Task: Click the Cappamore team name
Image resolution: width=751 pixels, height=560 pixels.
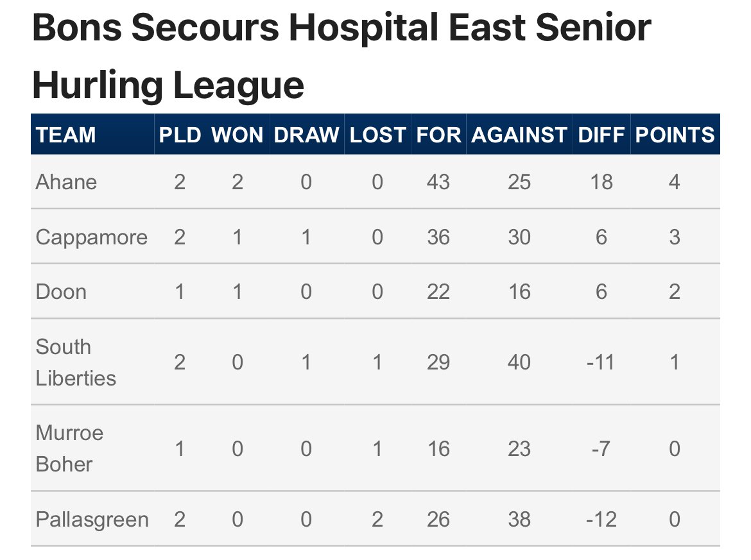Action: point(92,237)
